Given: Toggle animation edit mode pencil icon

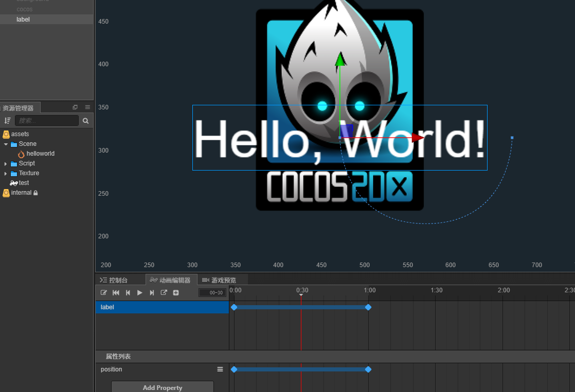Looking at the screenshot, I should click(104, 292).
